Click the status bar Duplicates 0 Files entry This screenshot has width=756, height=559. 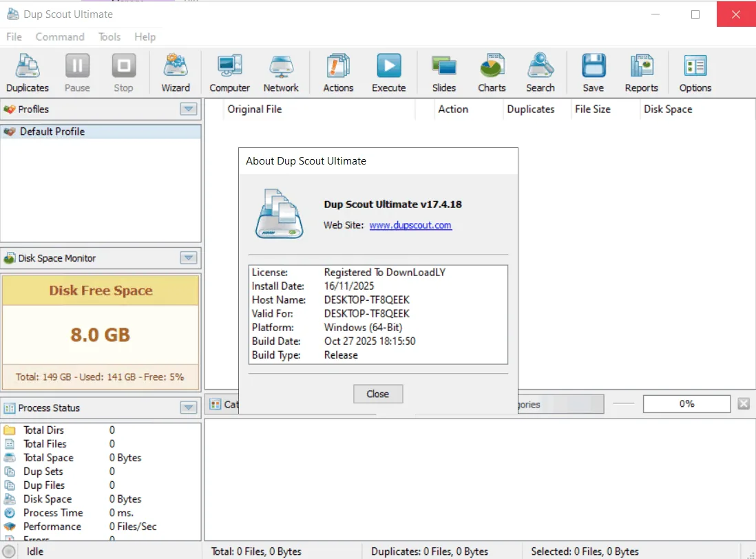click(429, 551)
